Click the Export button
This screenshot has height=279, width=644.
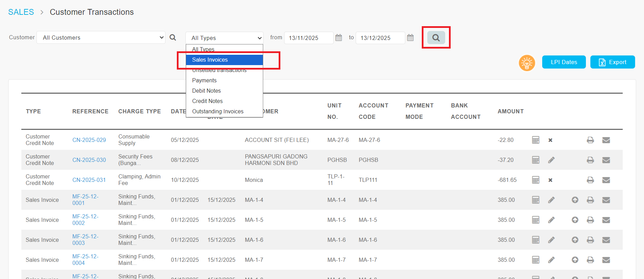click(x=612, y=62)
